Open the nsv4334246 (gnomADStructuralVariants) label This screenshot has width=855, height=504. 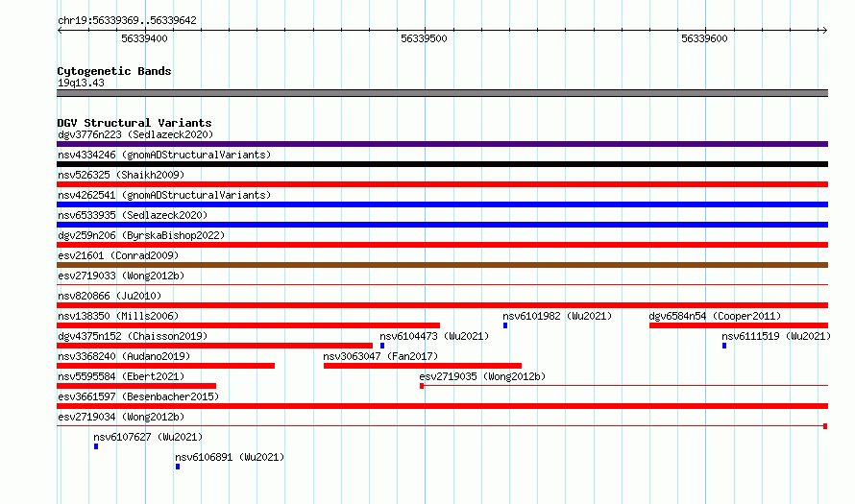pos(164,155)
